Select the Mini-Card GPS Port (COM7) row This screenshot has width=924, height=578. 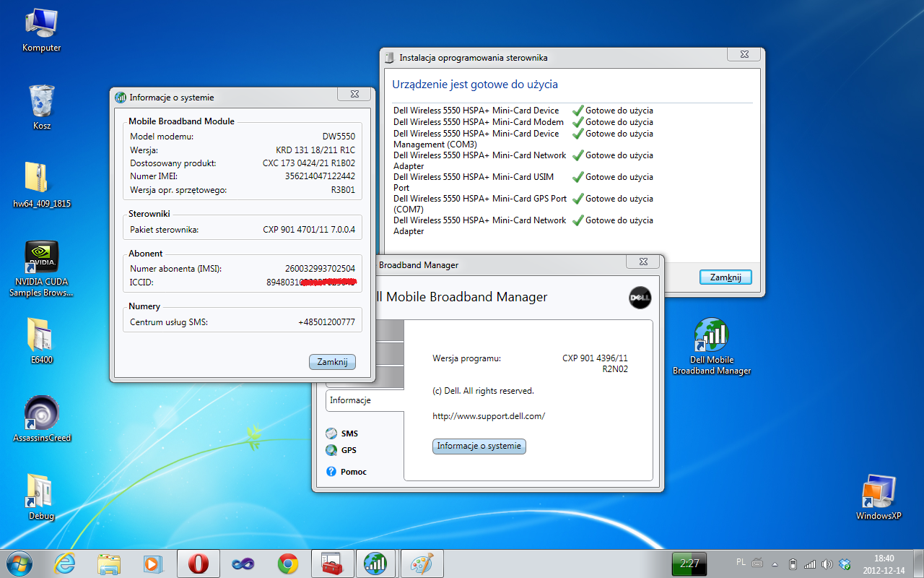[523, 204]
